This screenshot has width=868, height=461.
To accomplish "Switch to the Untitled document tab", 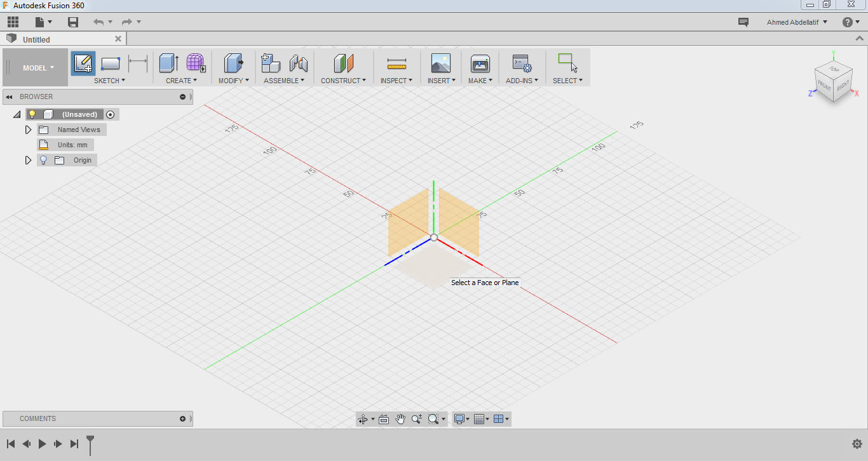I will coord(64,39).
